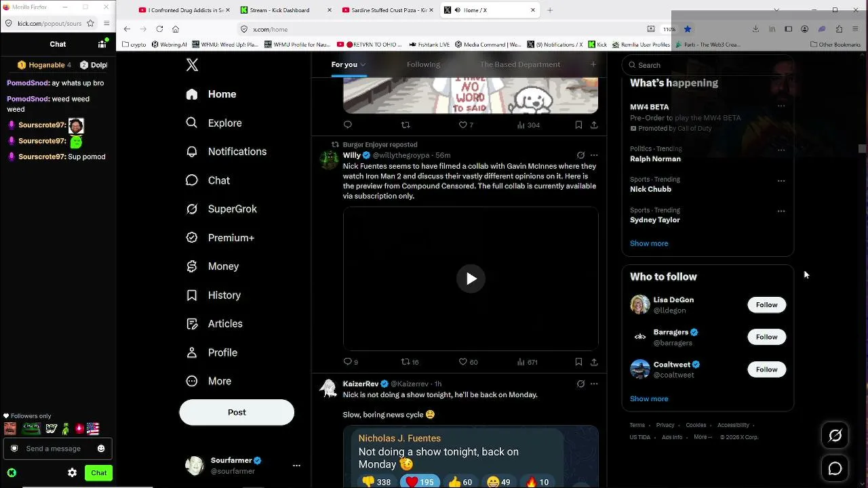Image resolution: width=868 pixels, height=488 pixels.
Task: Open Money from the sidebar
Action: [x=213, y=266]
